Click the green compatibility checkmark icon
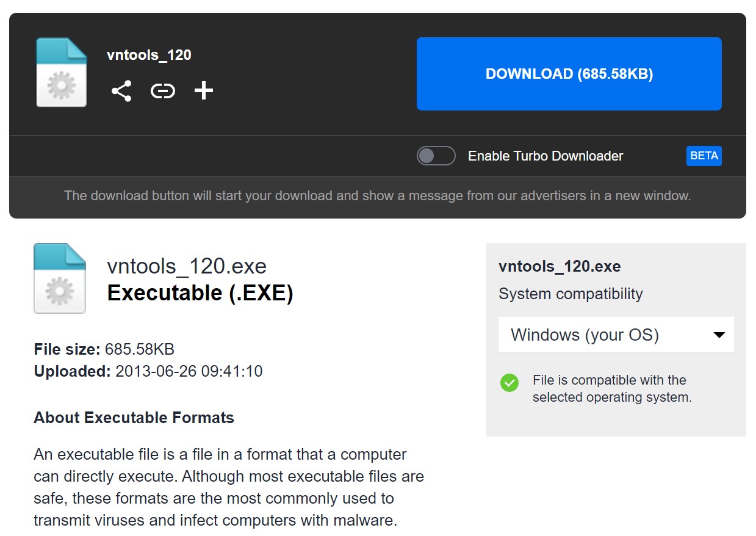Screen dimensions: 756x536 click(509, 383)
